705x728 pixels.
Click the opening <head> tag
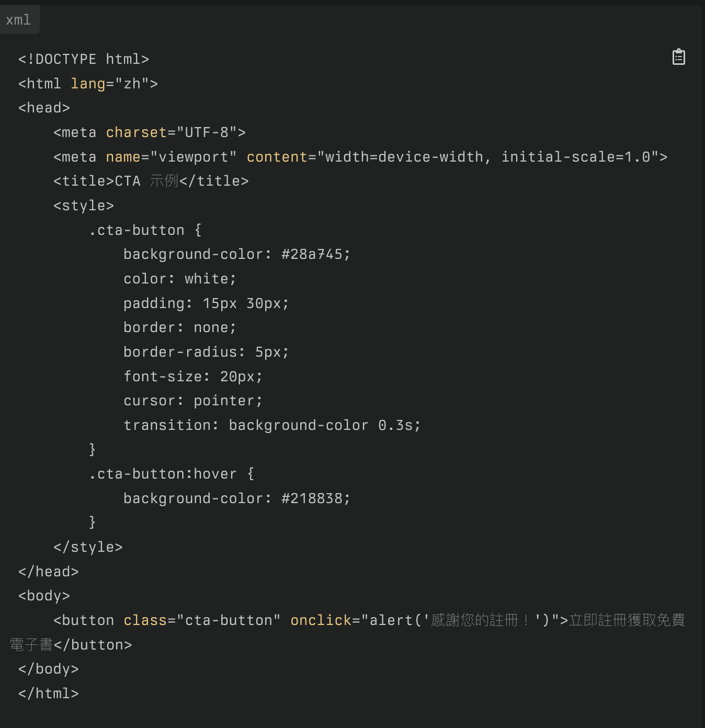click(x=44, y=108)
